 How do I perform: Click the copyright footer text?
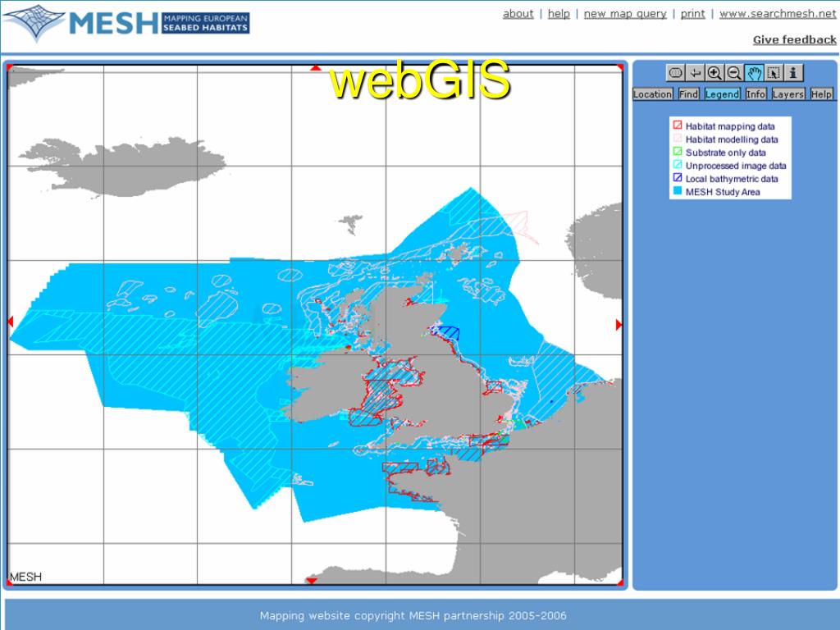(x=413, y=615)
